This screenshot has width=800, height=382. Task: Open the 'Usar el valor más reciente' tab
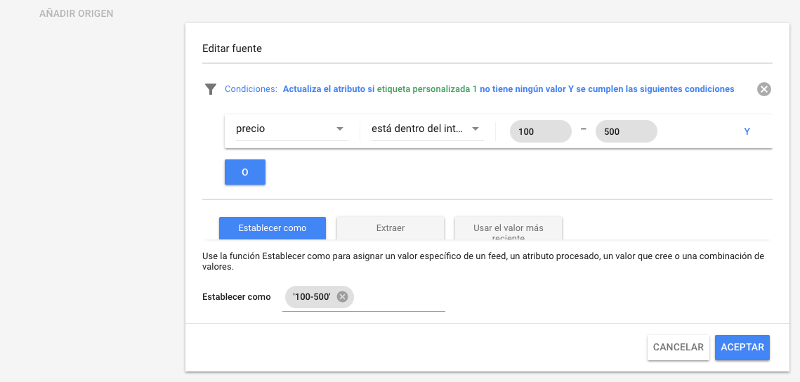[x=508, y=228]
